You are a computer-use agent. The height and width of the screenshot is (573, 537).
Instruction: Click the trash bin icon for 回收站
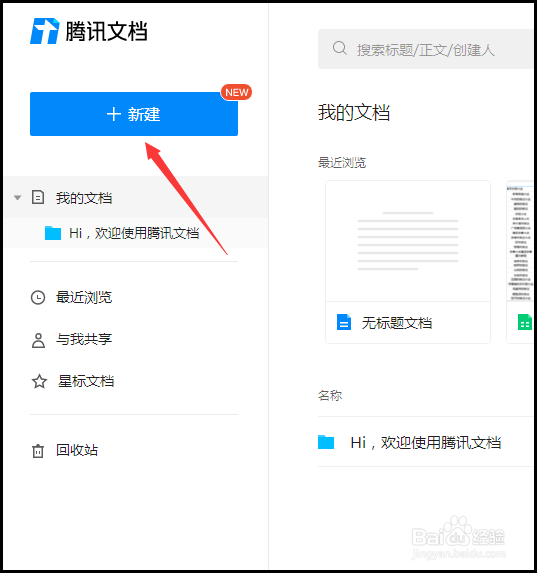click(x=38, y=451)
